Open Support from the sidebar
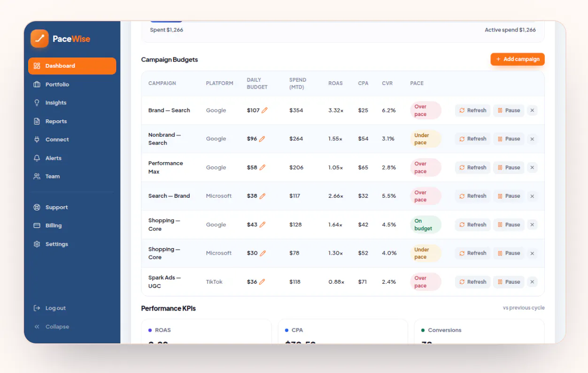Viewport: 588px width, 373px height. [72, 207]
